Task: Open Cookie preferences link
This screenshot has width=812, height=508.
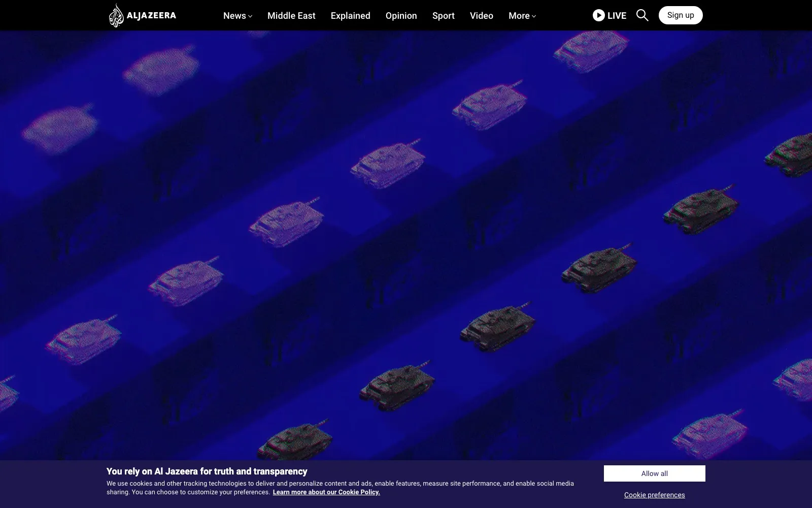Action: (x=655, y=495)
